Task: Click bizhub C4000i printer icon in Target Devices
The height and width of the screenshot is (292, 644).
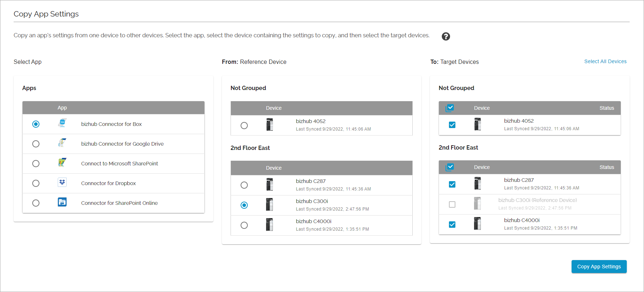Action: pos(478,223)
